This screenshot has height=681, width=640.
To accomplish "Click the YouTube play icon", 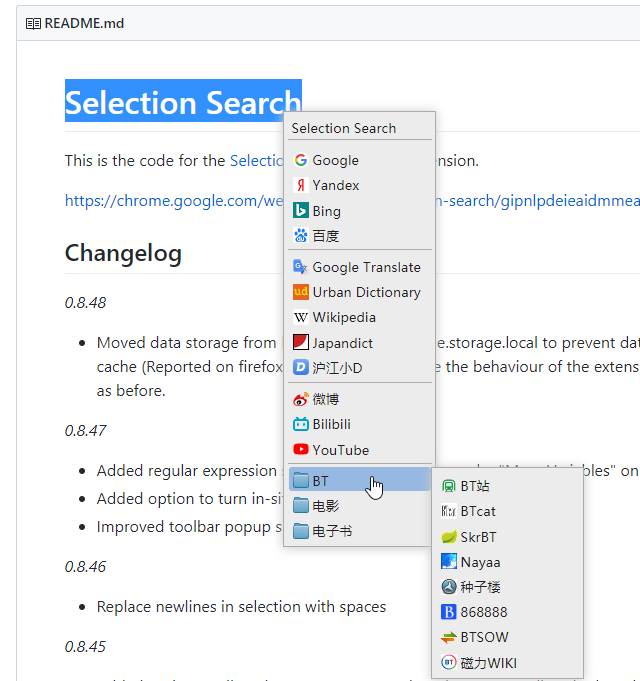I will (x=300, y=450).
